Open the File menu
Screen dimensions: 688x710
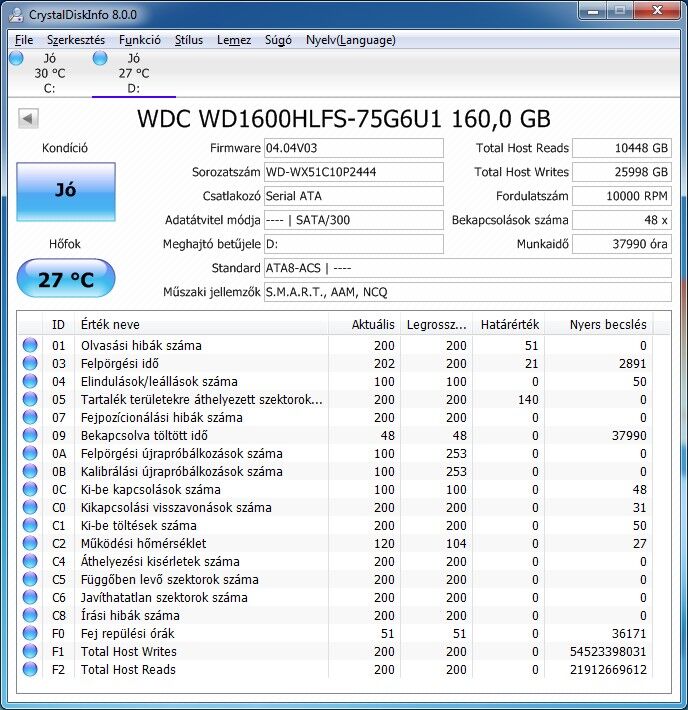point(24,40)
